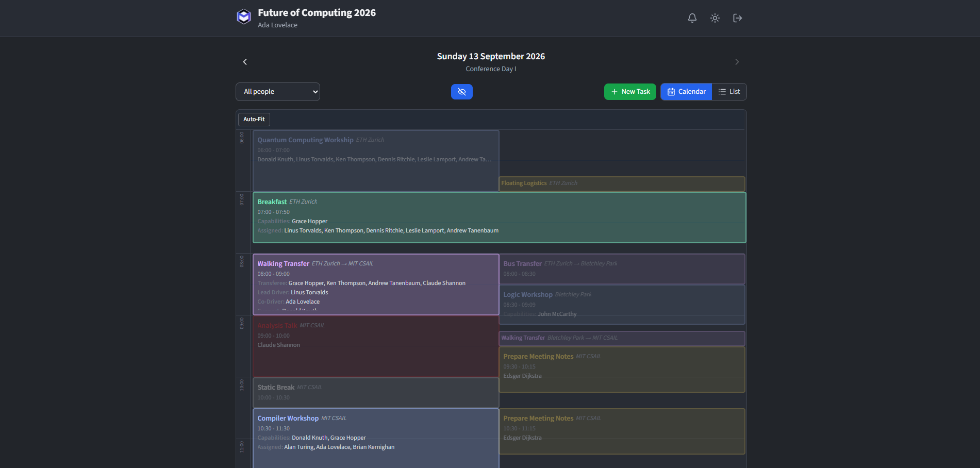
Task: Toggle light theme sun icon
Action: click(715, 18)
